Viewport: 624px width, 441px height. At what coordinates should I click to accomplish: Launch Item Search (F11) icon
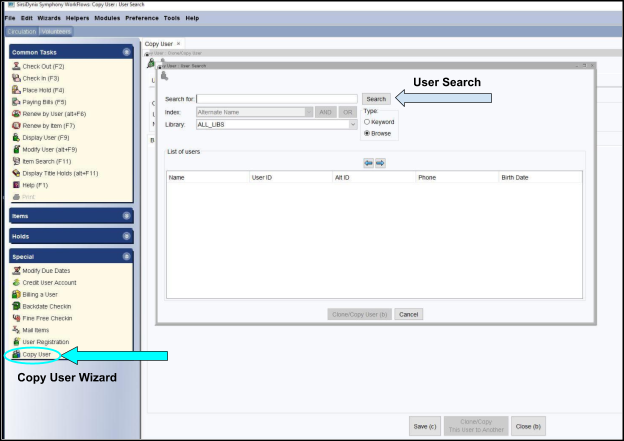pos(16,161)
